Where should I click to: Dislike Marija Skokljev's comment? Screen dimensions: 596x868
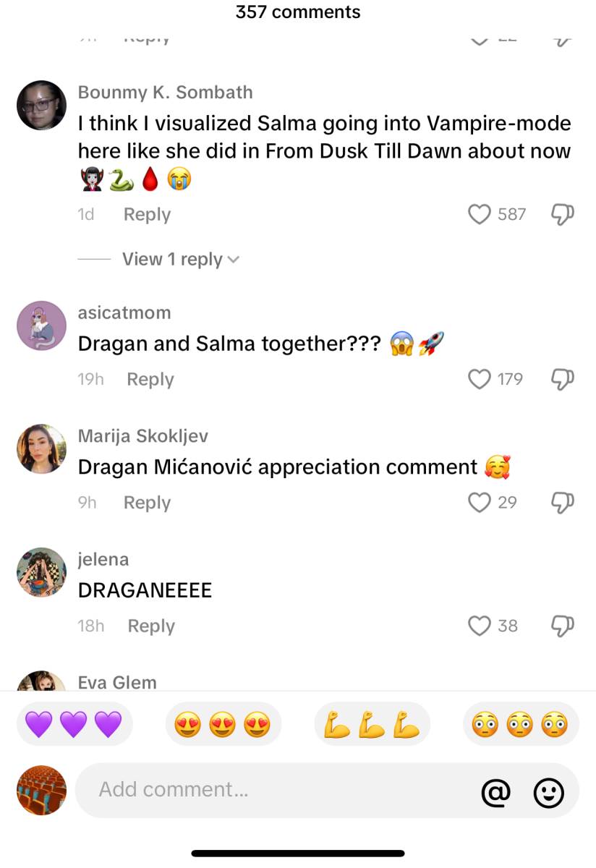563,502
